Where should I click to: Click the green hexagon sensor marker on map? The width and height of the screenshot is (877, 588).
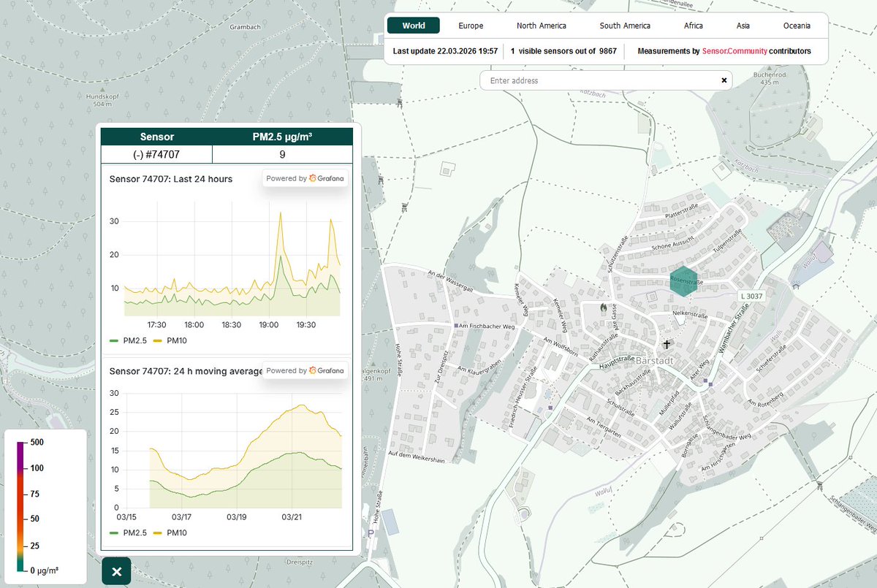(683, 281)
